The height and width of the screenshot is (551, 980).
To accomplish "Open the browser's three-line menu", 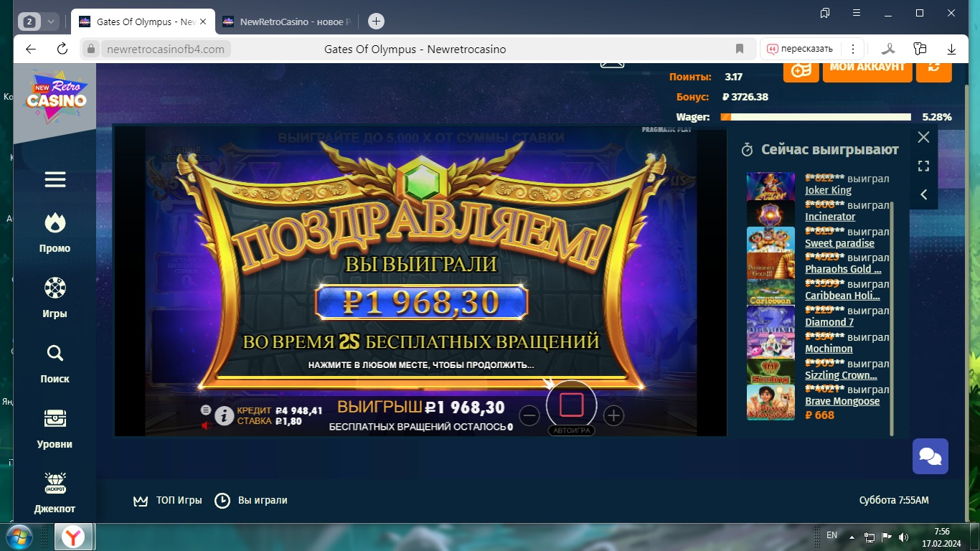I will (x=856, y=13).
